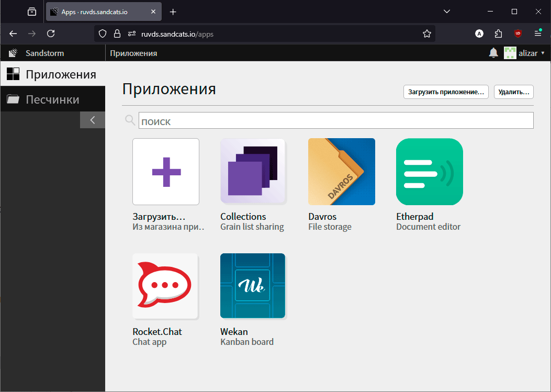This screenshot has height=392, width=551.
Task: Open the Etherpad document editor icon
Action: click(430, 172)
